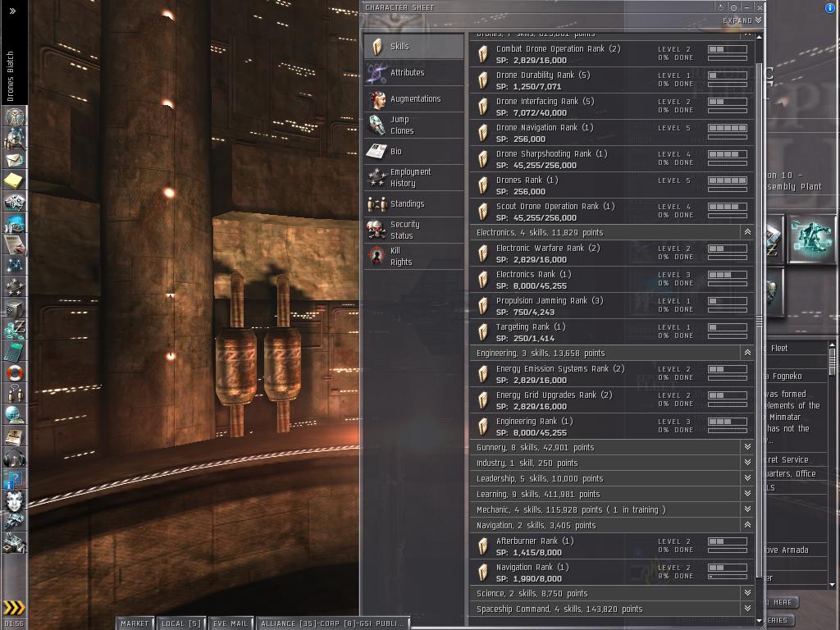Open the Wallet coins icon
Viewport: 840px width, 630px height.
click(x=15, y=329)
